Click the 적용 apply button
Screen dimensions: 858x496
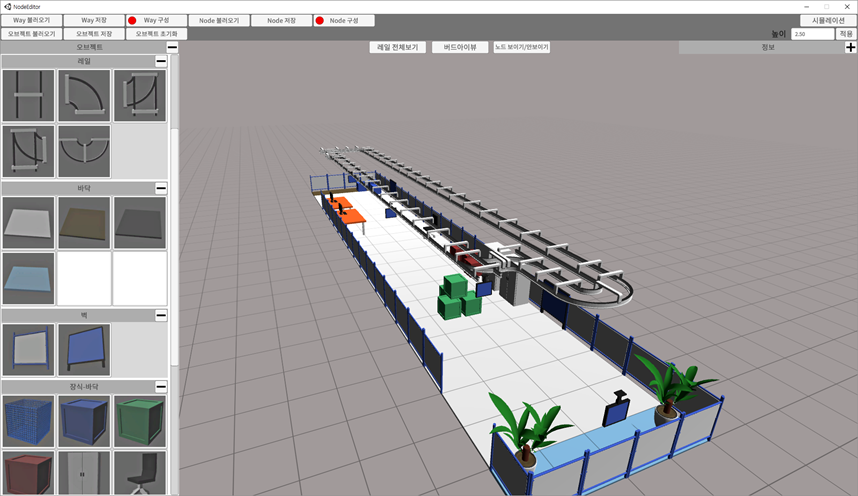click(x=846, y=34)
